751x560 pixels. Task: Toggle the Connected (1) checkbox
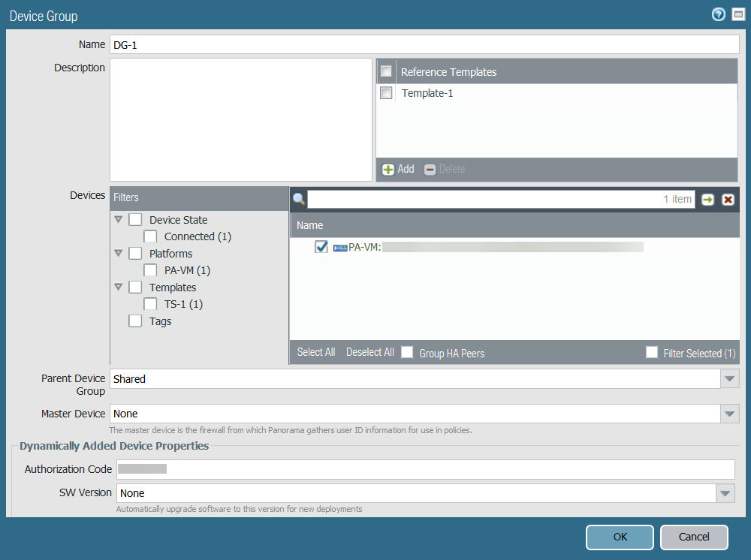pos(150,236)
